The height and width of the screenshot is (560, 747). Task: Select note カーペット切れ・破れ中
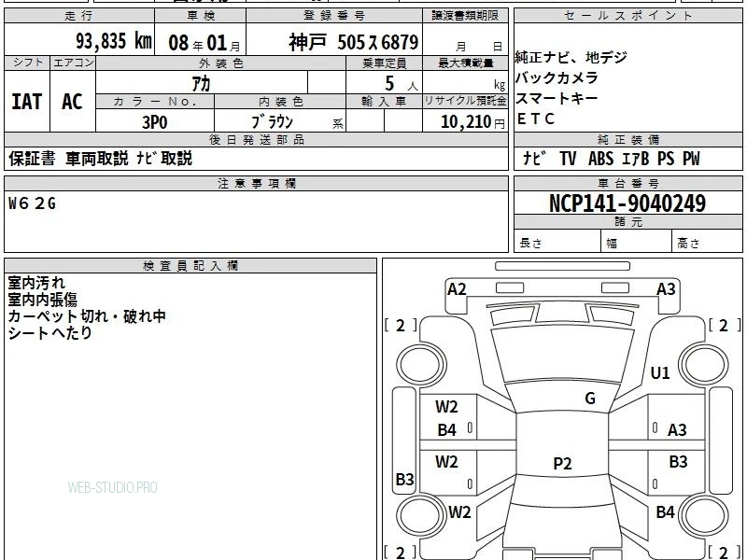(87, 316)
